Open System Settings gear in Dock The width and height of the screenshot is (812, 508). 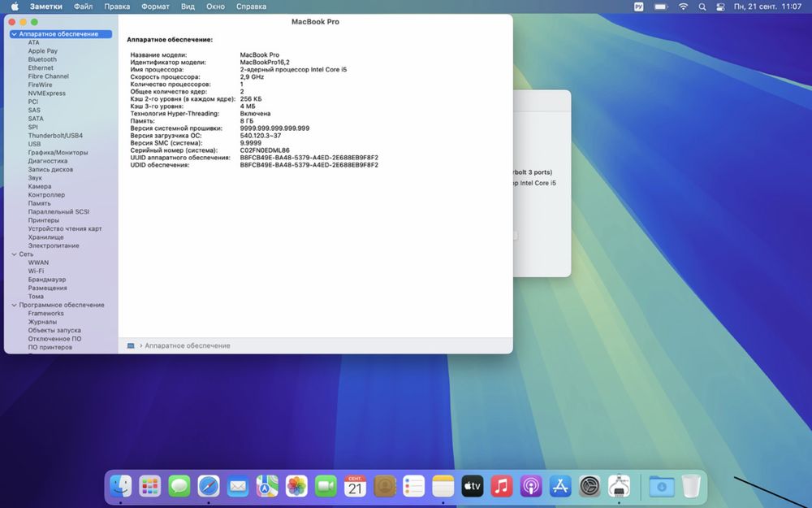click(x=590, y=486)
